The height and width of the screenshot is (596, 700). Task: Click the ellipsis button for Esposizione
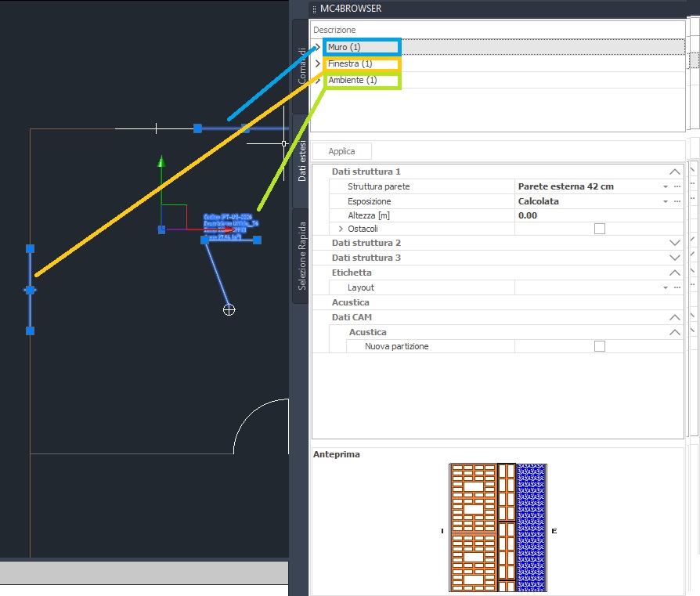click(677, 201)
